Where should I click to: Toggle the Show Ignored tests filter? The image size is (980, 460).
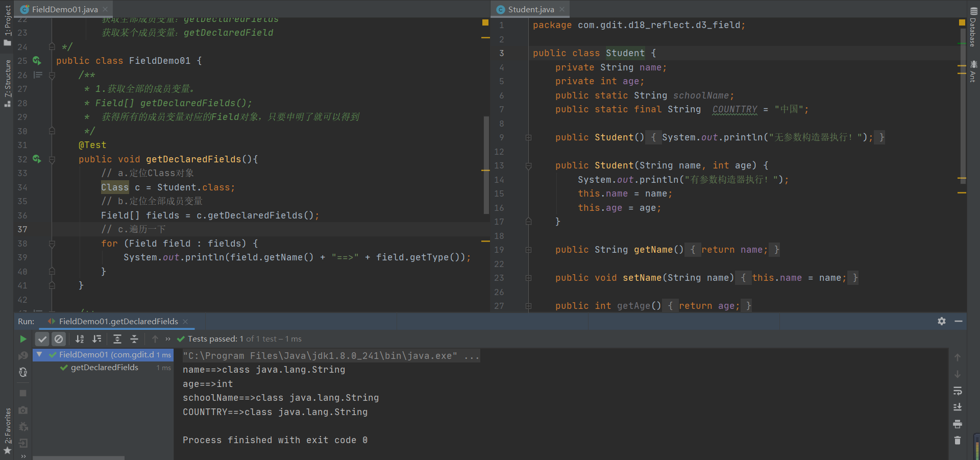59,339
